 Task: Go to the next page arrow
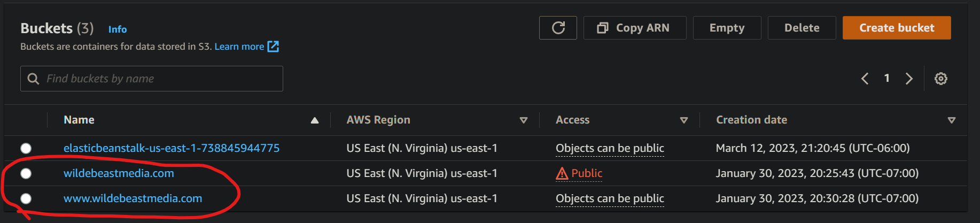pos(909,79)
